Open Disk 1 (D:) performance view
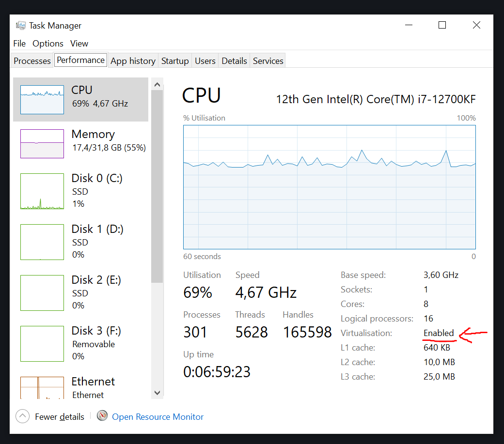The height and width of the screenshot is (444, 504). (x=80, y=242)
